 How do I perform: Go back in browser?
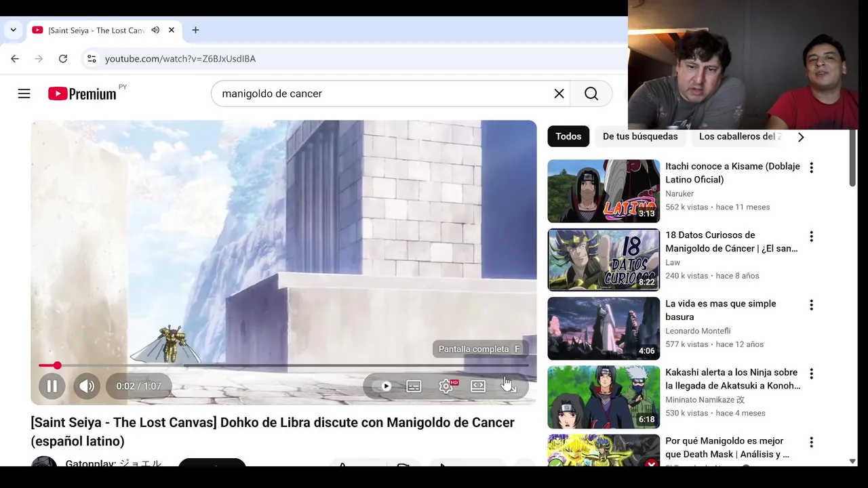click(x=15, y=59)
